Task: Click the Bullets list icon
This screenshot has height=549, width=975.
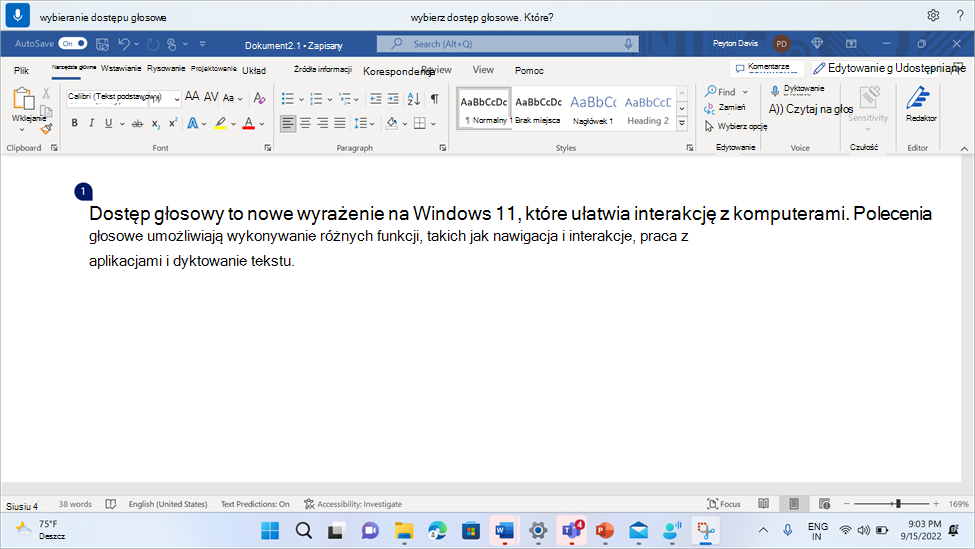Action: coord(287,98)
